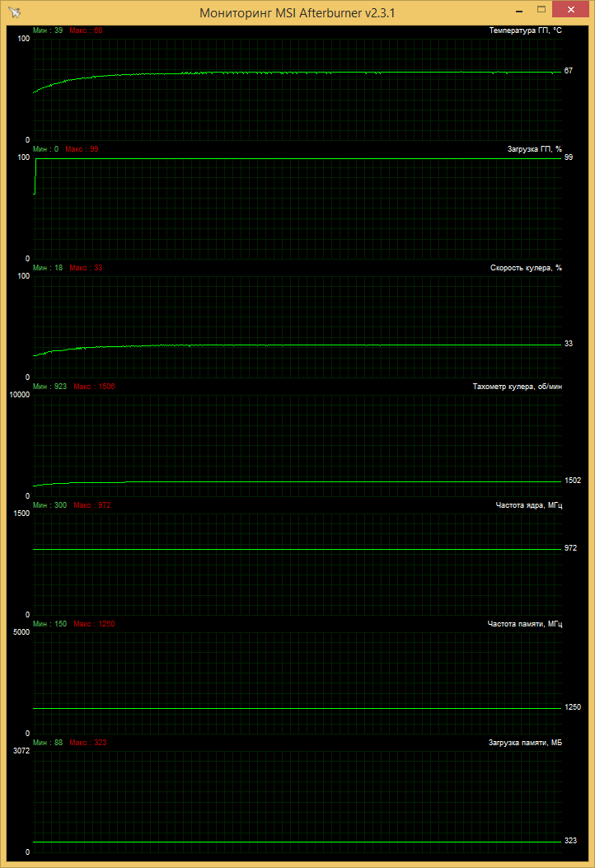Click the current GPU load reading 99
Viewport: 595px width, 868px height.
[569, 157]
